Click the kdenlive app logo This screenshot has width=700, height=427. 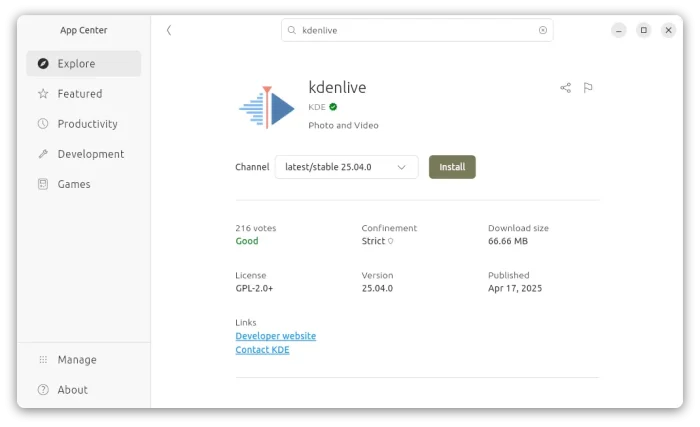267,107
